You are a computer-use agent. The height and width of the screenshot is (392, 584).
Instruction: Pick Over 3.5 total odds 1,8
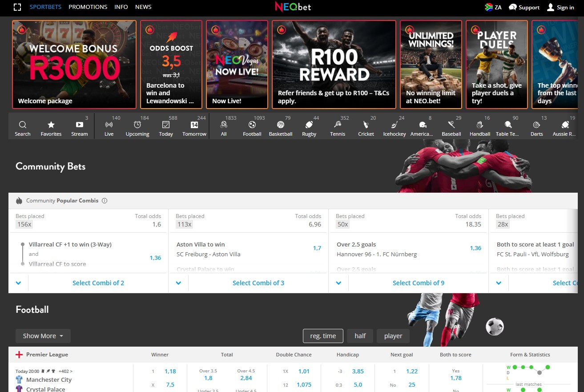click(208, 378)
